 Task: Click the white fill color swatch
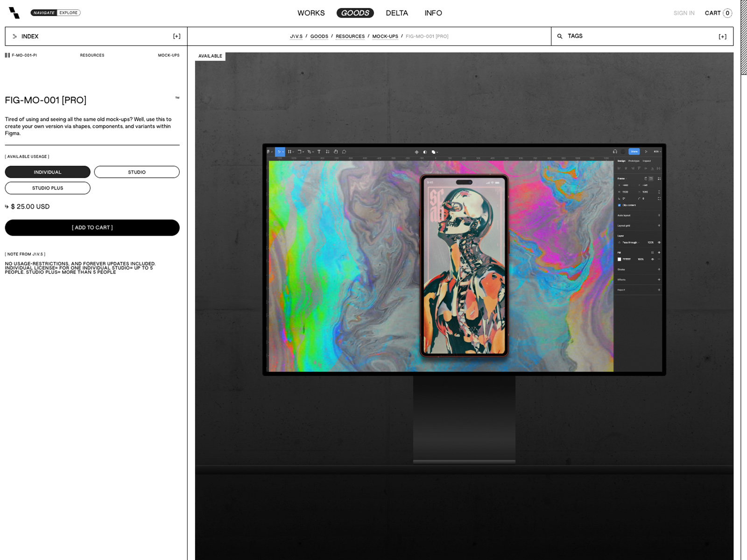(620, 259)
